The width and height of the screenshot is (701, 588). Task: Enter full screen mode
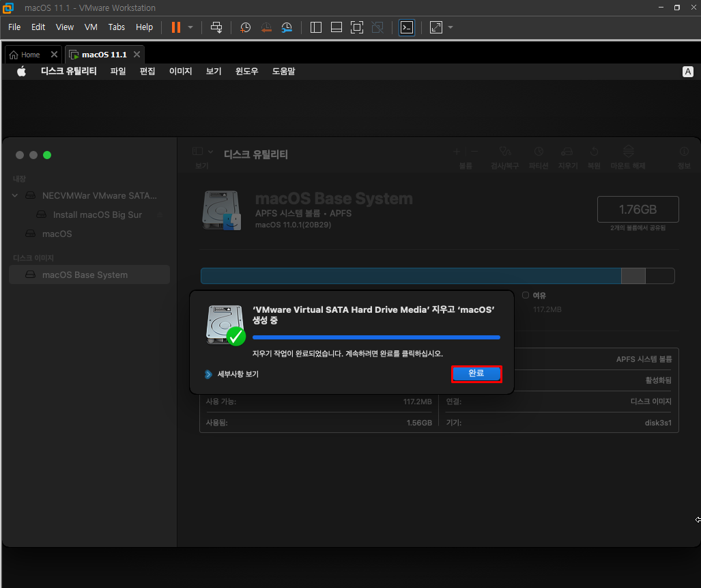click(x=357, y=27)
